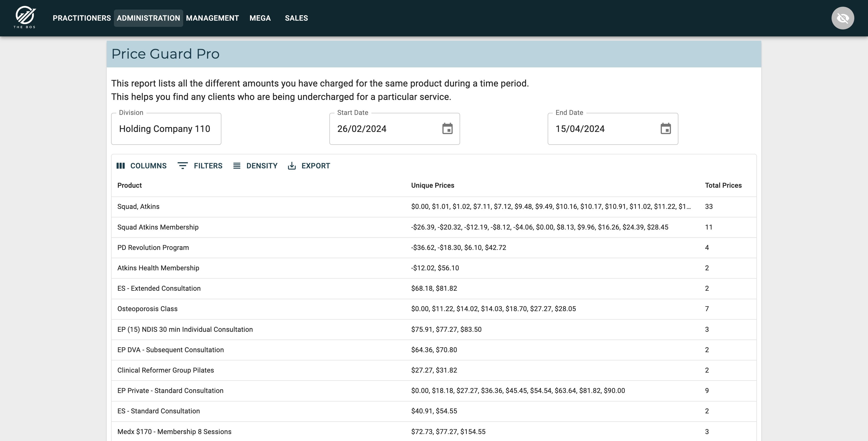Click the Price Guard Pro heading

click(x=165, y=54)
